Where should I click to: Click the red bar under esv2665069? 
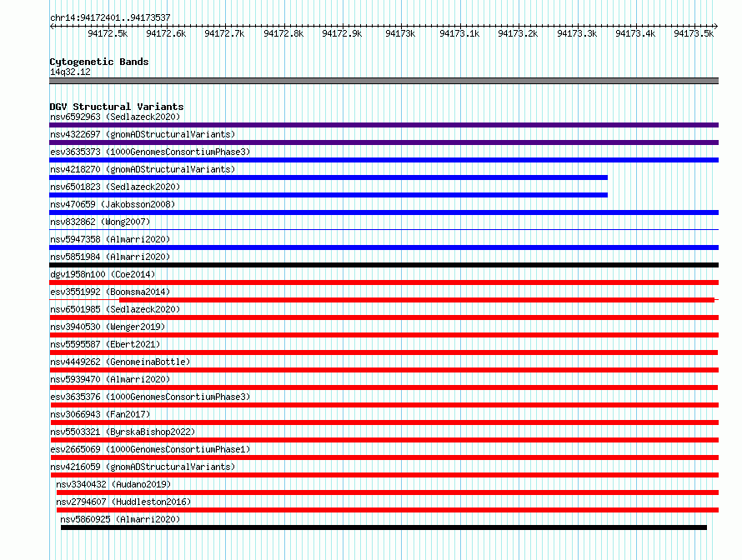(x=384, y=457)
